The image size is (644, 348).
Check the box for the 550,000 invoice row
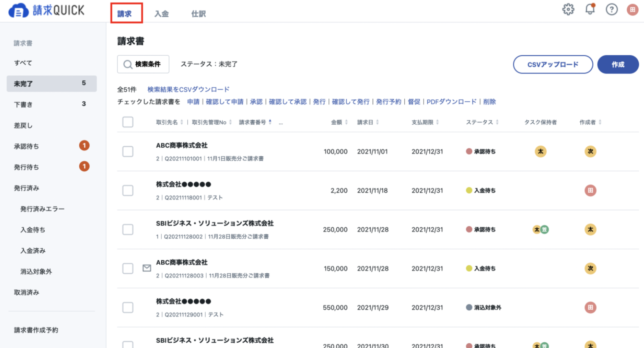coord(128,308)
